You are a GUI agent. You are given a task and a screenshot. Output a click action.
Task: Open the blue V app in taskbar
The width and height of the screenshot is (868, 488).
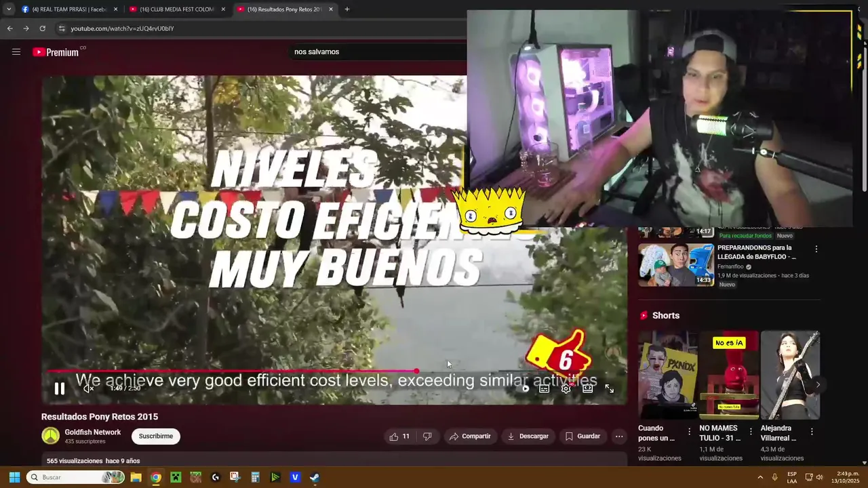tap(295, 477)
